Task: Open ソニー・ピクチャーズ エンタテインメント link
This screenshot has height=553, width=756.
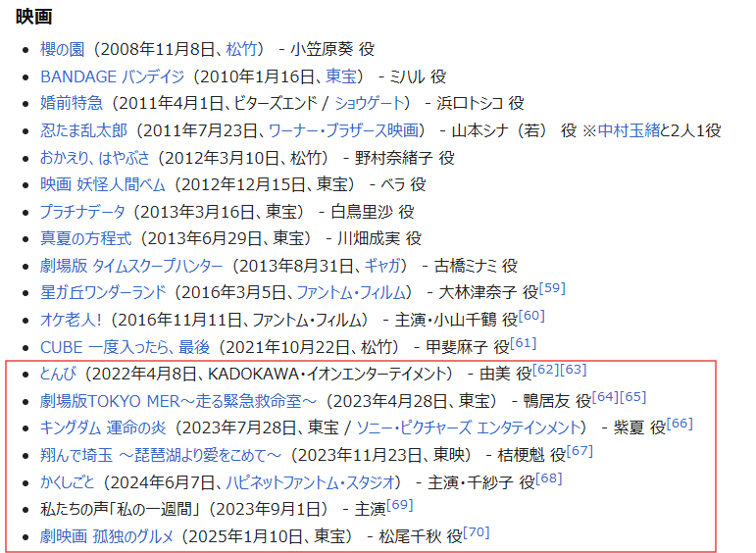Action: 468,428
